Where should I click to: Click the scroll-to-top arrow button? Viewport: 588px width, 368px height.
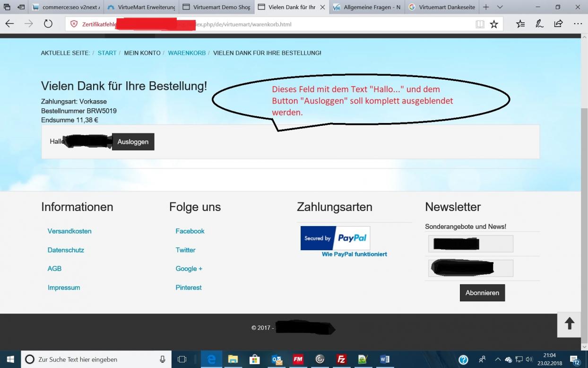(570, 324)
